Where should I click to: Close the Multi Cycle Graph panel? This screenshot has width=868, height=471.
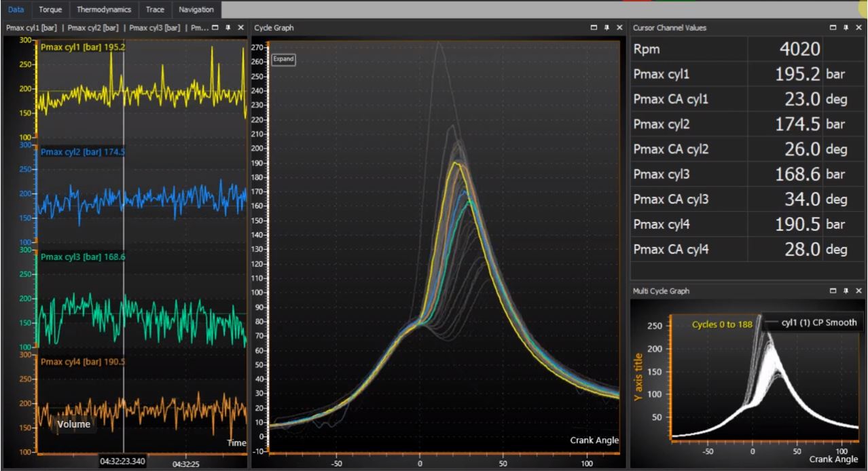click(x=858, y=290)
